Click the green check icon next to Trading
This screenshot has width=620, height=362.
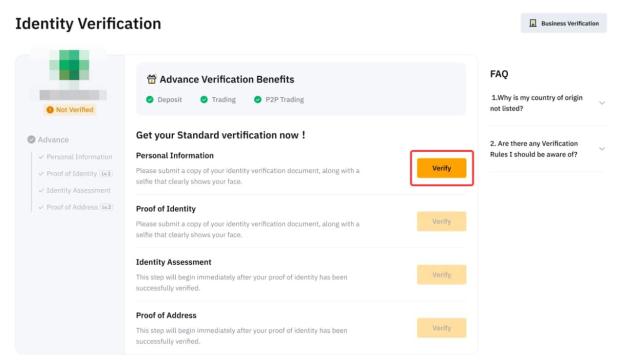(x=204, y=100)
